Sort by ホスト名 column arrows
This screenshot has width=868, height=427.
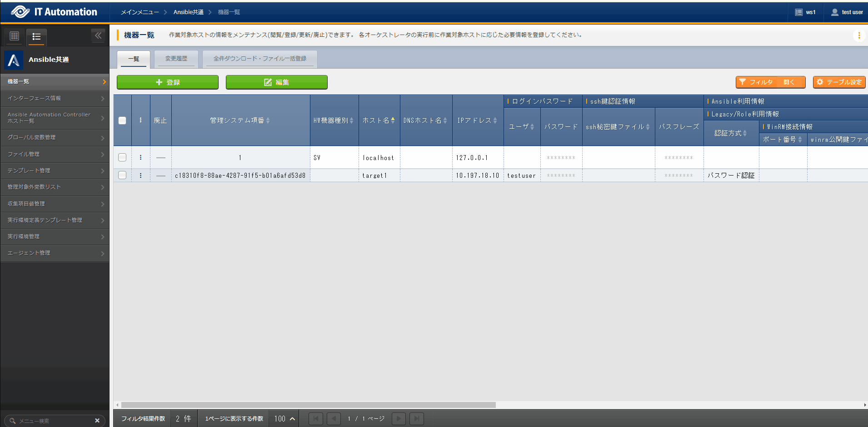(x=393, y=121)
